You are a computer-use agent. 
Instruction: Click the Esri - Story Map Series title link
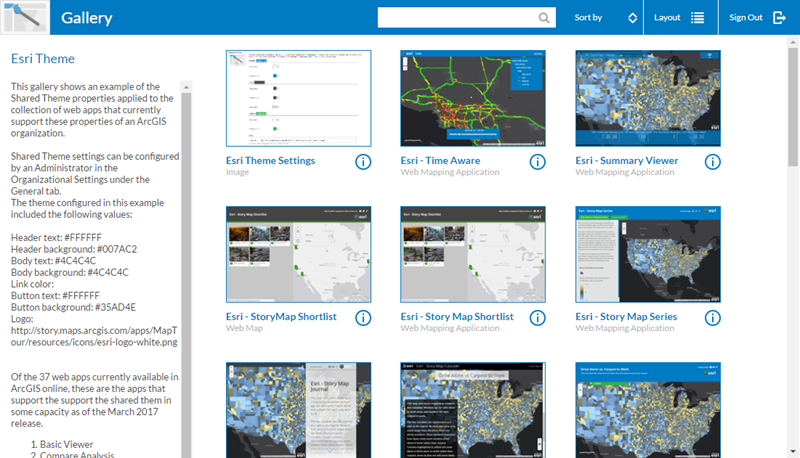pyautogui.click(x=626, y=317)
